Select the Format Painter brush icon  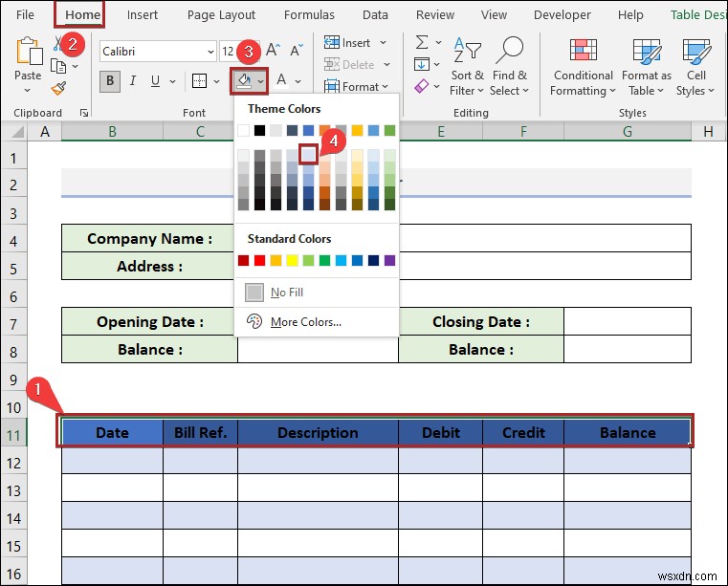tap(58, 88)
